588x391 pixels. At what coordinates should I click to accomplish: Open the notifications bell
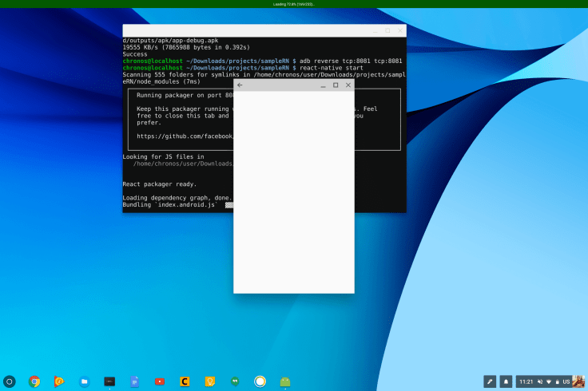506,381
